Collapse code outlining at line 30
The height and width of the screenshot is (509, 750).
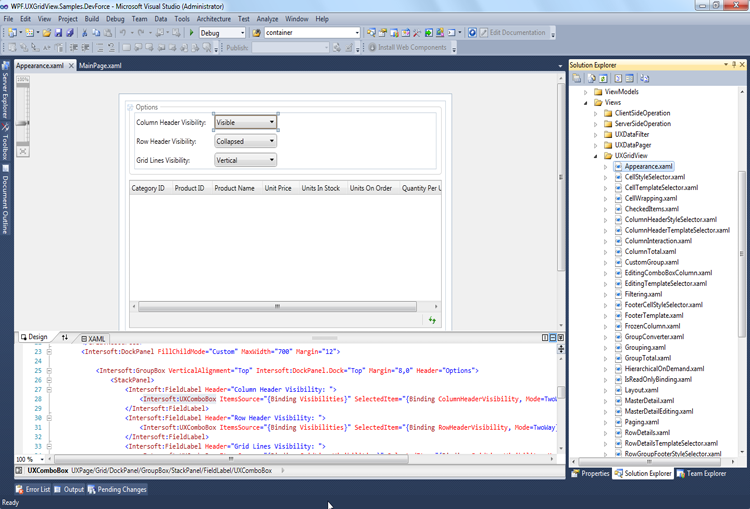coord(49,418)
